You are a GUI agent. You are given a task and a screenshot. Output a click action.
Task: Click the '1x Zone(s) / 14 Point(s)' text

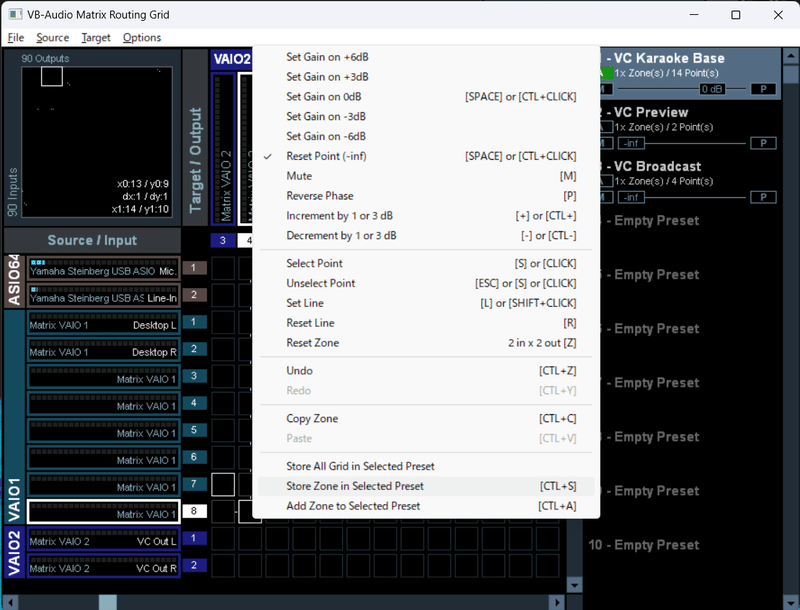[x=666, y=73]
